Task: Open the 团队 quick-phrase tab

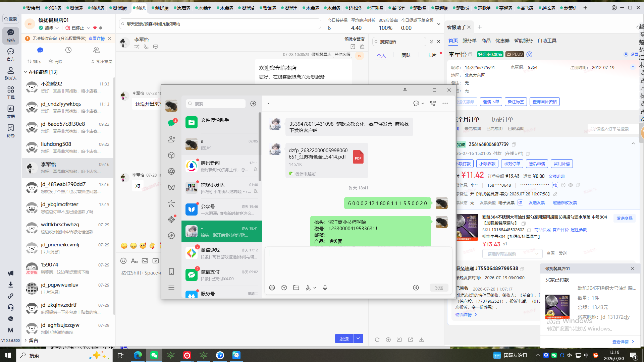Action: click(x=406, y=55)
